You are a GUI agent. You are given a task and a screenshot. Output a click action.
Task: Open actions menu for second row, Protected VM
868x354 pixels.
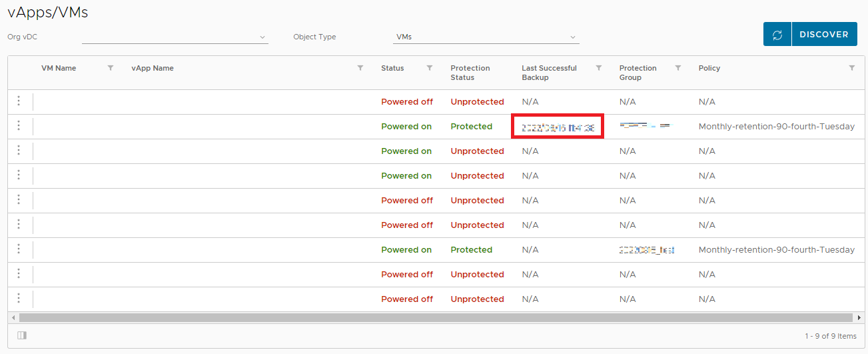click(x=19, y=126)
